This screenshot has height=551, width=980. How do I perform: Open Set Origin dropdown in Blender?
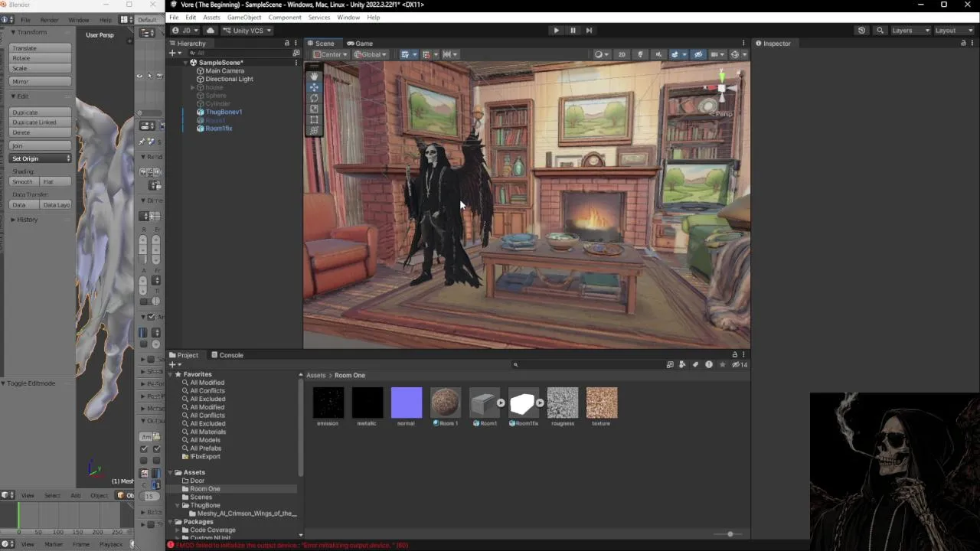(41, 158)
